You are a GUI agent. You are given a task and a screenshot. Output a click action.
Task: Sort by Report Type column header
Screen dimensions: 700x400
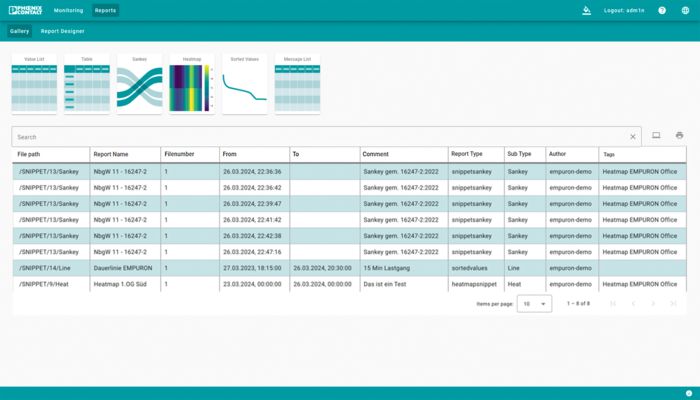pyautogui.click(x=467, y=154)
